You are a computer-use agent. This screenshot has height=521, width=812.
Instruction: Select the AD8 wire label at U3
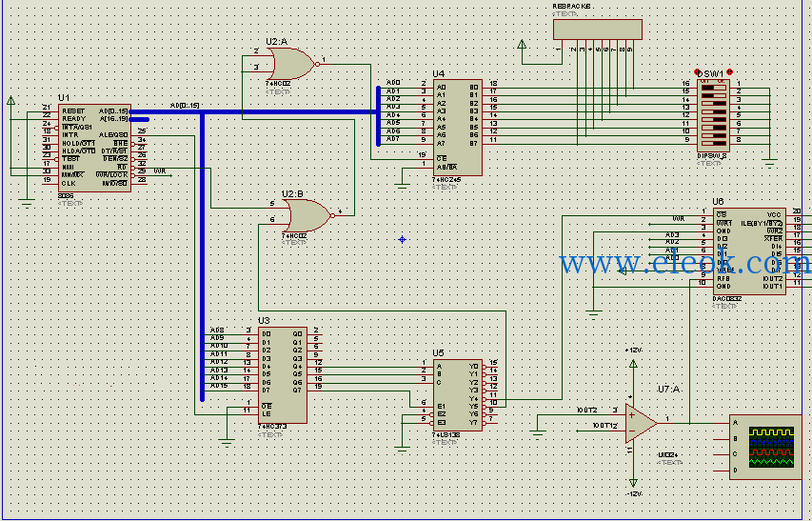(217, 331)
